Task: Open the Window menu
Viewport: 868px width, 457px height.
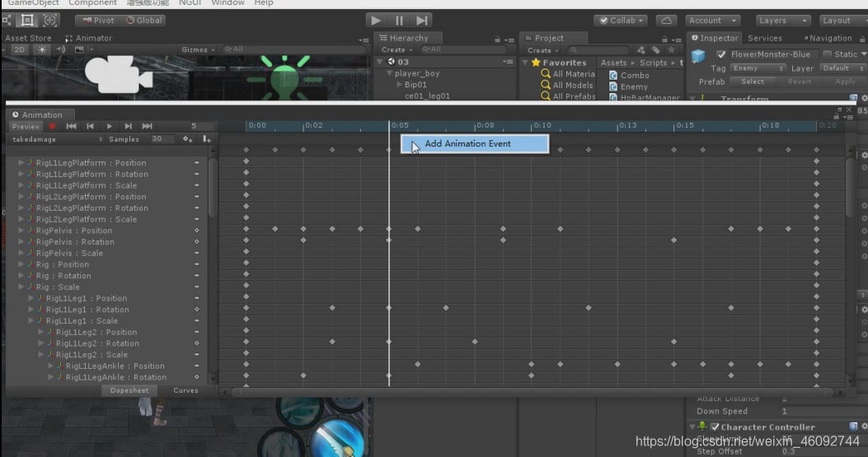Action: pyautogui.click(x=228, y=2)
